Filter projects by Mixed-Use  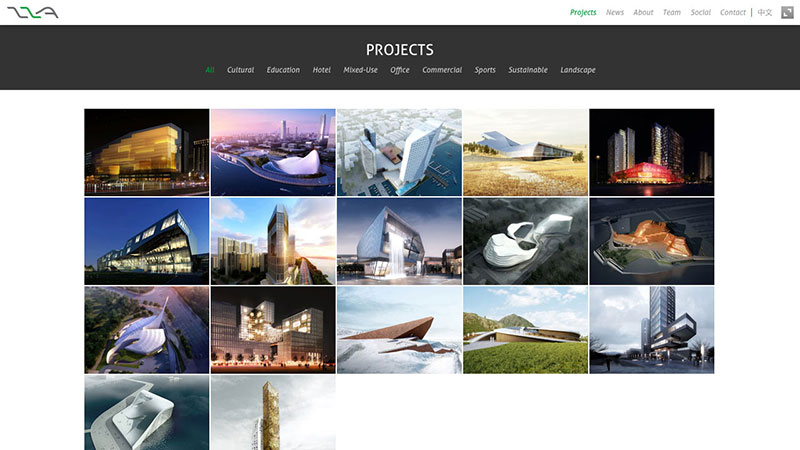click(360, 70)
